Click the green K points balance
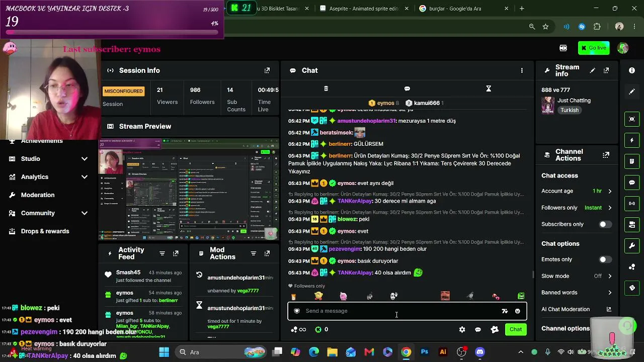The image size is (644, 362). [320, 329]
